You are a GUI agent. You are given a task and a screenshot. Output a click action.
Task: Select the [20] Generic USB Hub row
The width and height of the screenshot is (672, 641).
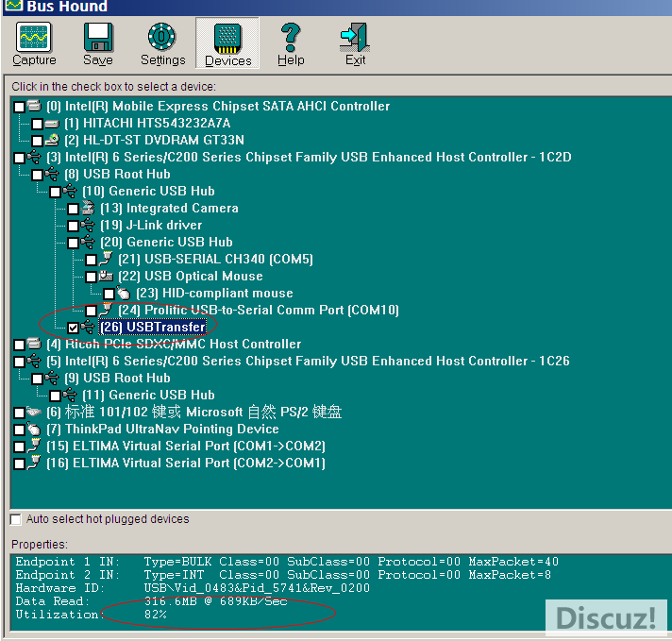[x=166, y=242]
